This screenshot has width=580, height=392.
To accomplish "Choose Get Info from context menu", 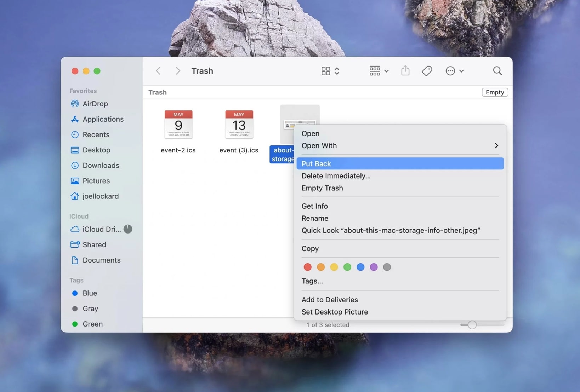I will coord(400,206).
